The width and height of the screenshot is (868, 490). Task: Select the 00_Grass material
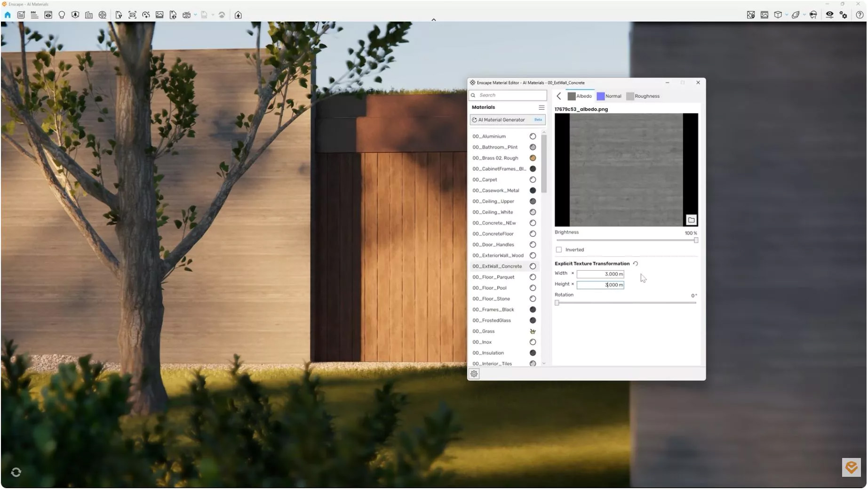pos(504,331)
